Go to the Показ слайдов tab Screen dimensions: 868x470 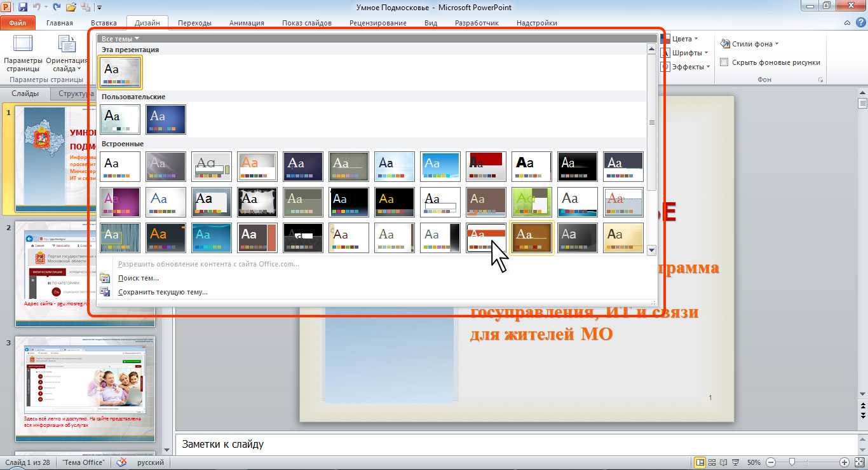tap(306, 23)
